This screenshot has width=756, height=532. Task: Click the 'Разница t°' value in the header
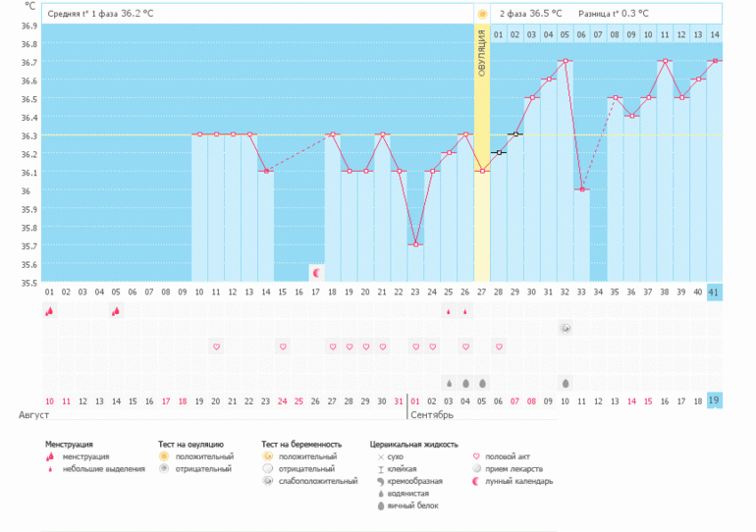(635, 15)
